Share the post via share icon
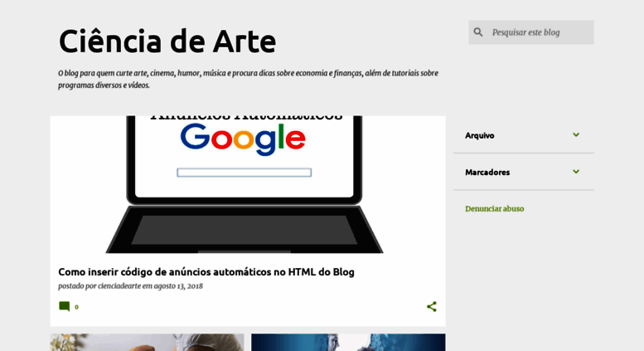 point(431,307)
